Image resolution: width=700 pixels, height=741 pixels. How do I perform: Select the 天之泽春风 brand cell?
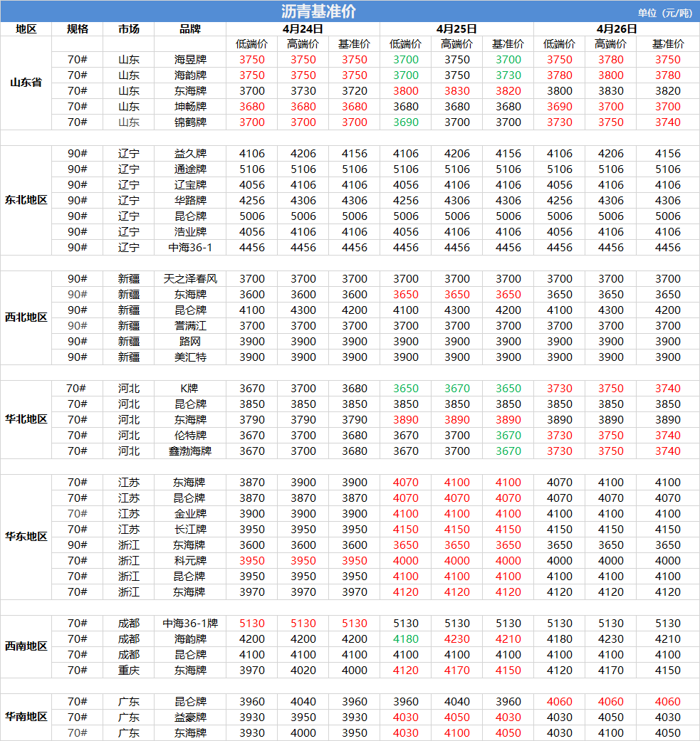(190, 279)
